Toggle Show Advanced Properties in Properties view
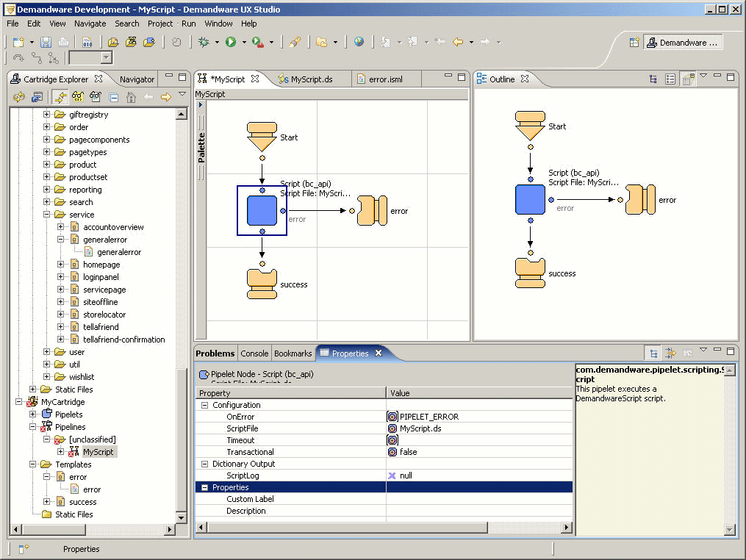Viewport: 746px width, 560px height. [670, 353]
